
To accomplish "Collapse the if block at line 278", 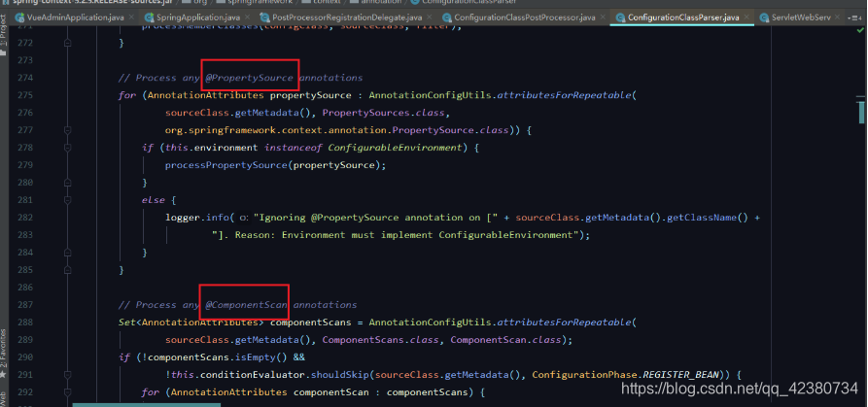I will click(x=67, y=148).
